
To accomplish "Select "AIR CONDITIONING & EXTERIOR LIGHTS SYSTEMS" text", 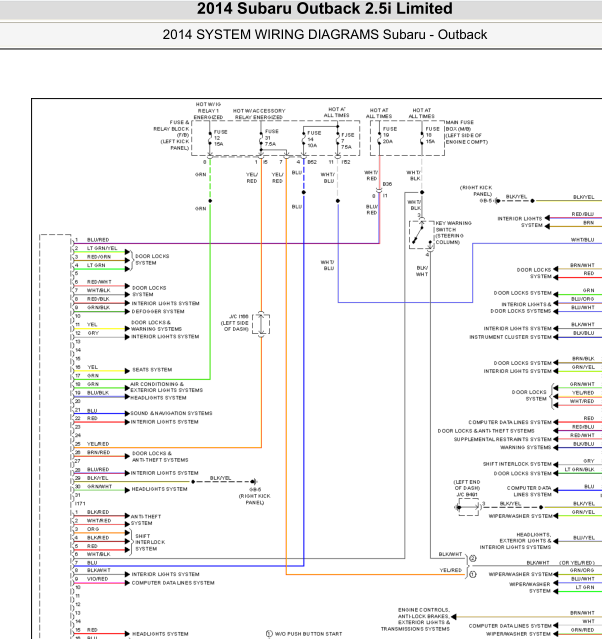I will click(x=166, y=387).
